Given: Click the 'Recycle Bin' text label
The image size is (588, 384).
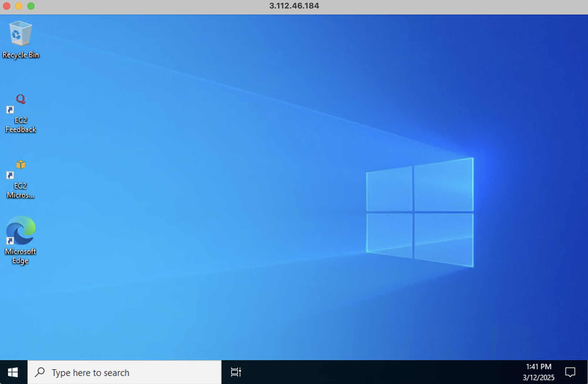Looking at the screenshot, I should point(21,55).
